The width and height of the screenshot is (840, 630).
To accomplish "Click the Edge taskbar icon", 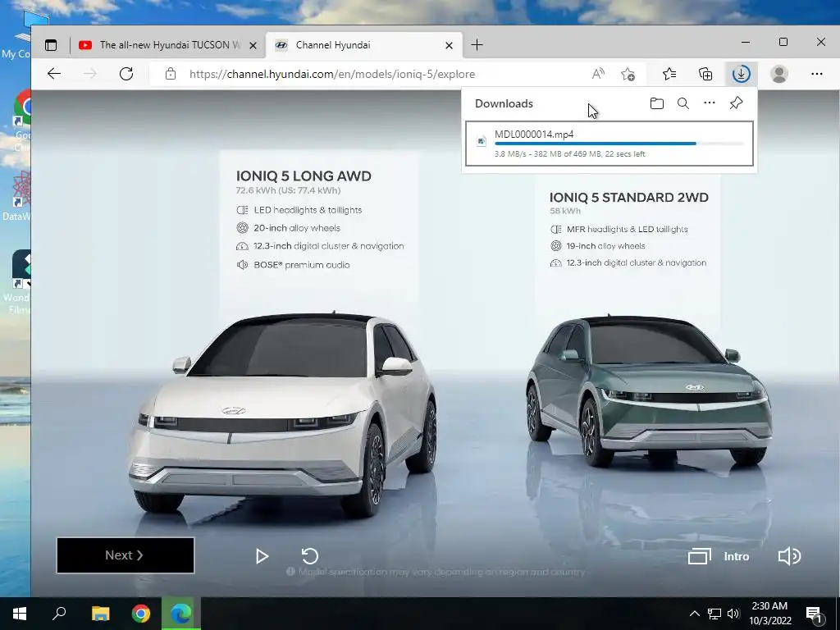I will click(x=181, y=614).
